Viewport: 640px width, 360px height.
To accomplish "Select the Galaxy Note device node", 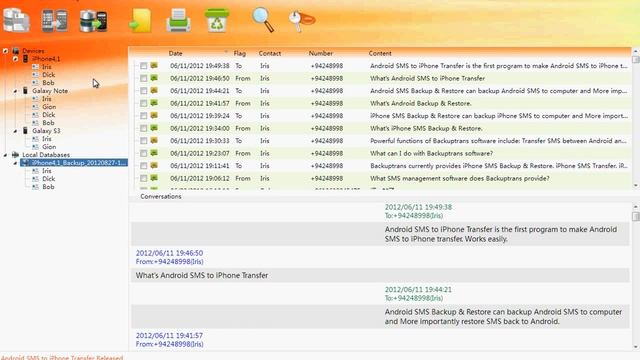I will coord(50,91).
